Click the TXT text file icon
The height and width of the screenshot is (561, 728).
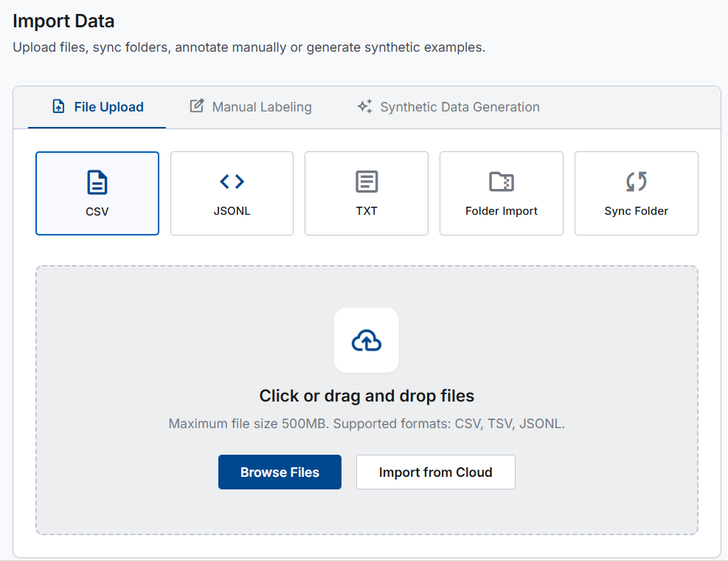(x=367, y=182)
